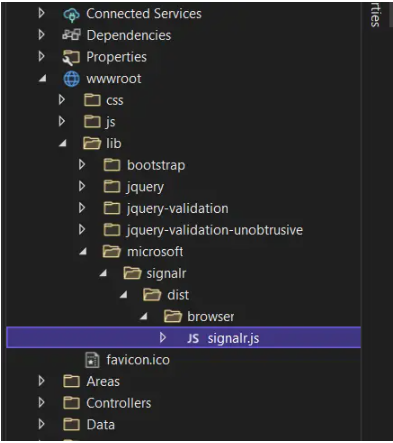Select the wwwroot label
The image size is (393, 443).
(114, 79)
